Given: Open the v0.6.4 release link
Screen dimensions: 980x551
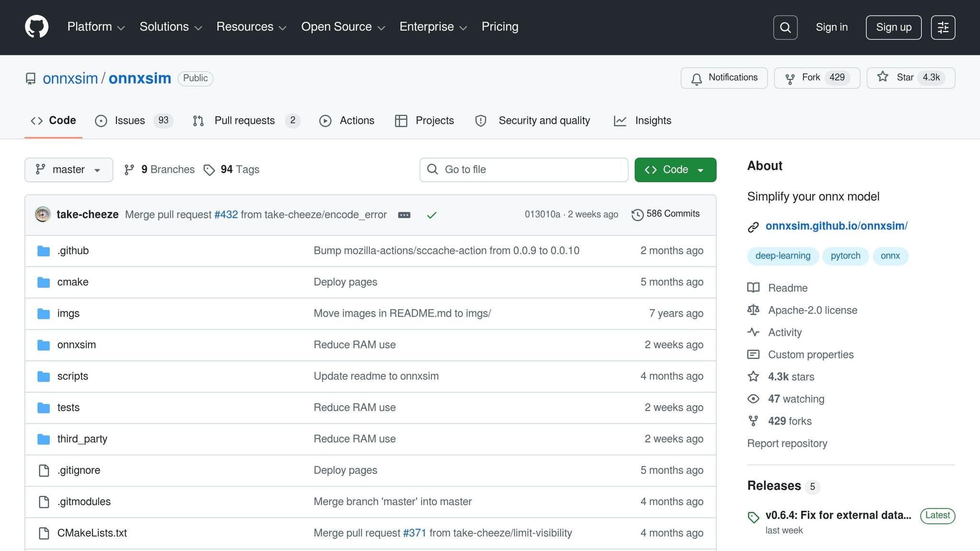Looking at the screenshot, I should [x=838, y=516].
